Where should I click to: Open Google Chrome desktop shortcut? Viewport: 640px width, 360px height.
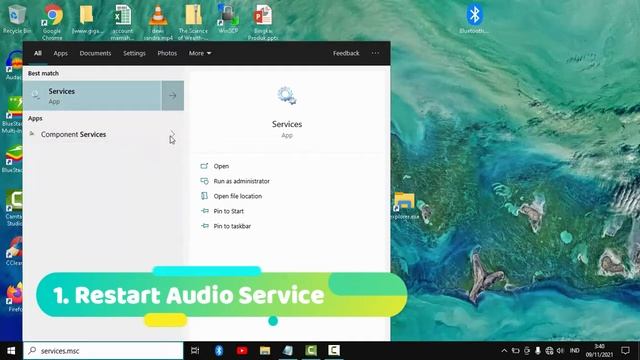click(x=52, y=21)
